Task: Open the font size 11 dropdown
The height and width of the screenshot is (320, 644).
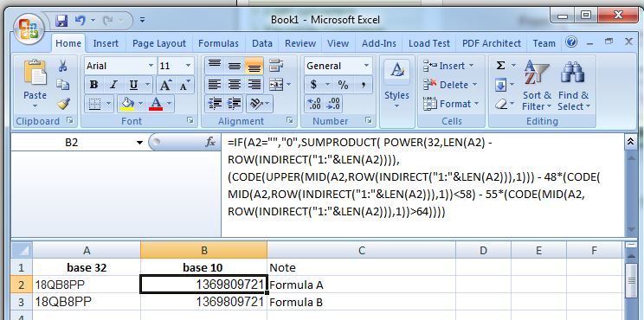Action: 188,66
